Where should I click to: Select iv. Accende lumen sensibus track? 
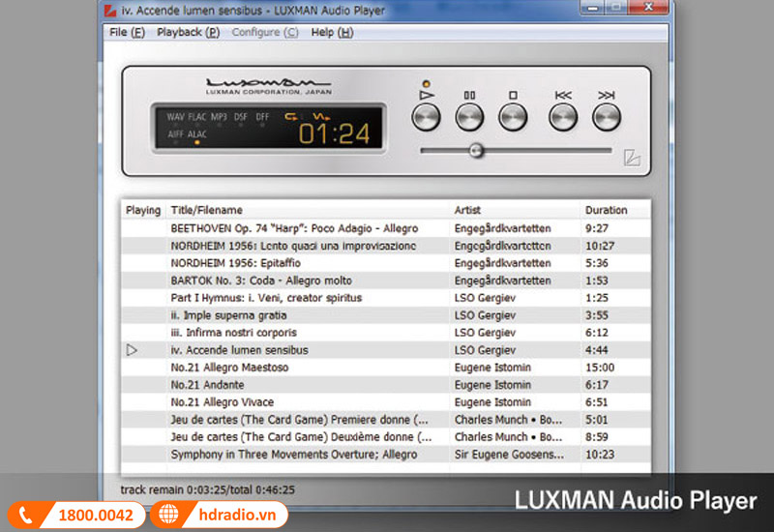[386, 350]
